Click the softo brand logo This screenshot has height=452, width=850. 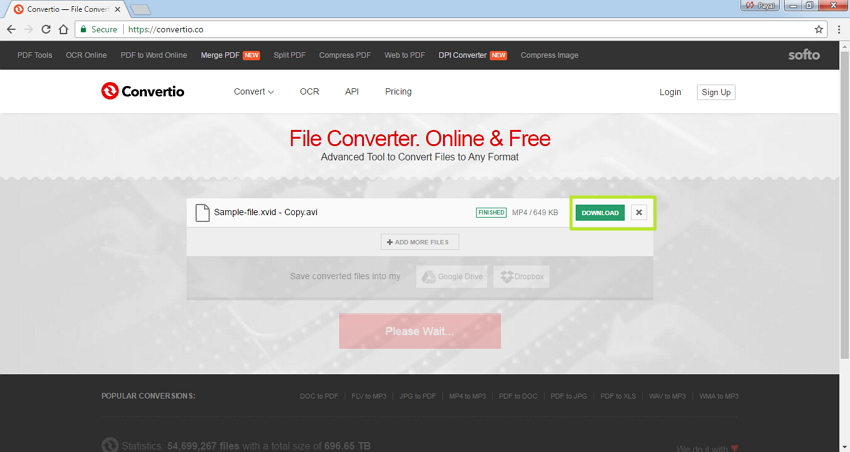pos(804,55)
